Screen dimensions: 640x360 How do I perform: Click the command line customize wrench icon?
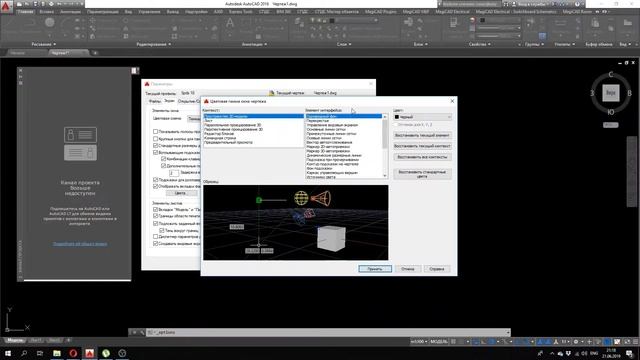142,332
